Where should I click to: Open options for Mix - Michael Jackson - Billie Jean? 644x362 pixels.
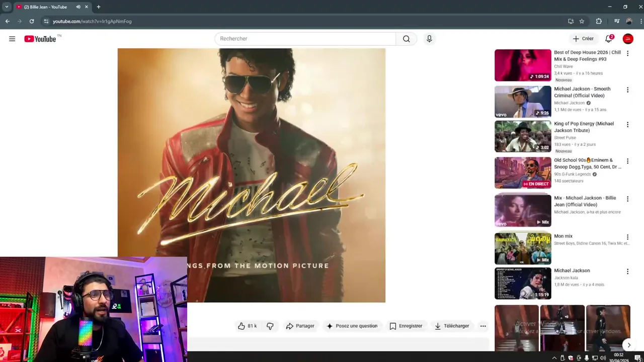pyautogui.click(x=627, y=199)
